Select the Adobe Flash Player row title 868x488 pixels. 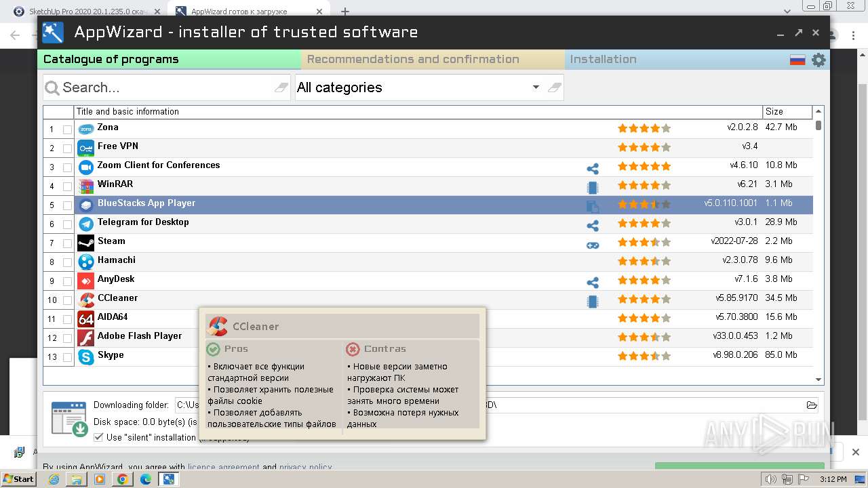coord(140,336)
